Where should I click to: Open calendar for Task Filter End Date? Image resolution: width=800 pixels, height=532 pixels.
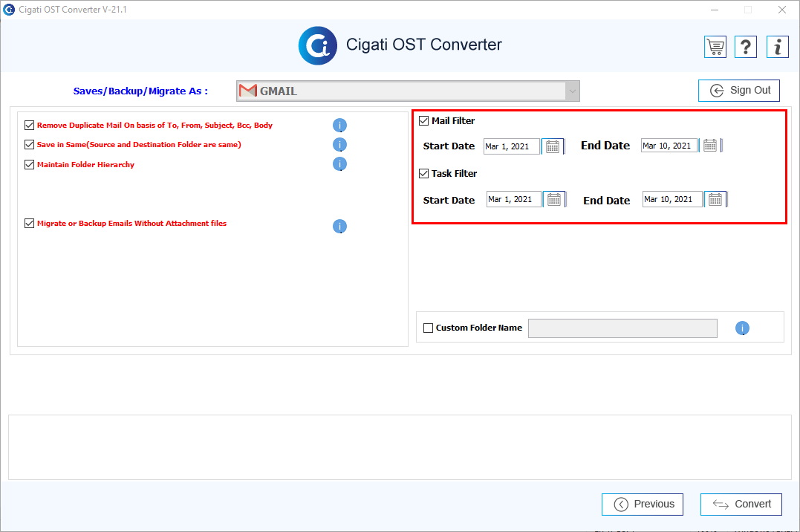[x=715, y=200]
